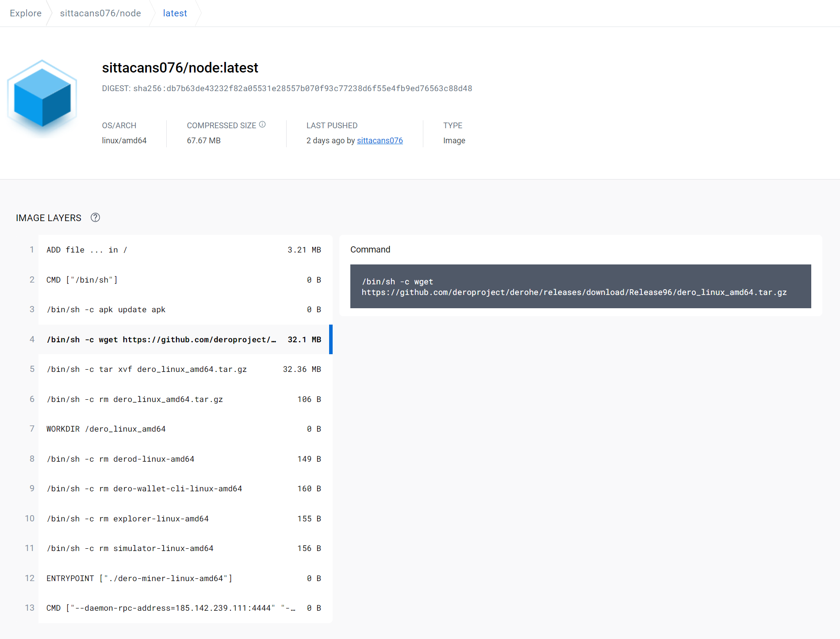
Task: Select layer 3 apk update apk
Action: pyautogui.click(x=185, y=310)
